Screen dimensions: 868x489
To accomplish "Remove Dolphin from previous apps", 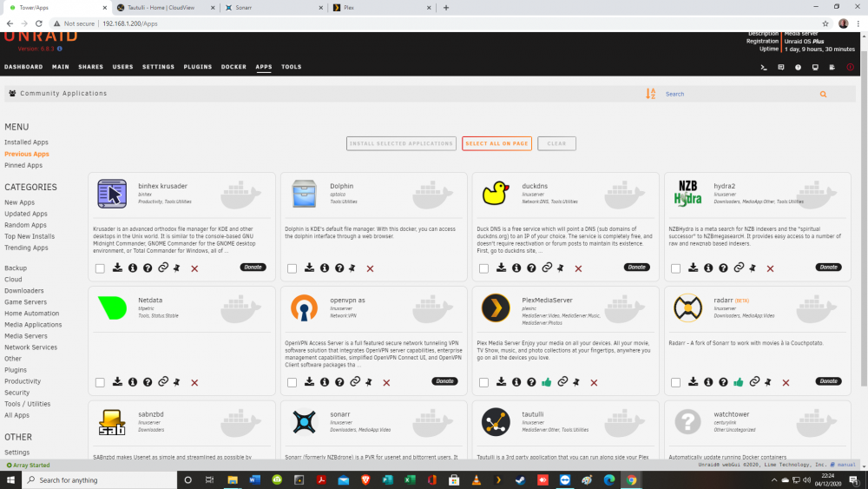I will tap(370, 268).
